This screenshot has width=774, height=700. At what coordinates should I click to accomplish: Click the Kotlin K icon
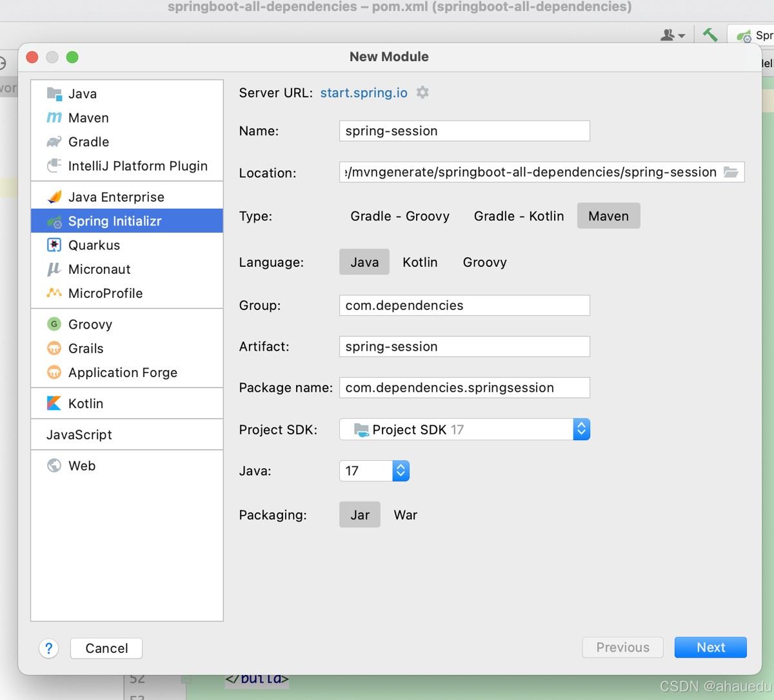pos(54,403)
